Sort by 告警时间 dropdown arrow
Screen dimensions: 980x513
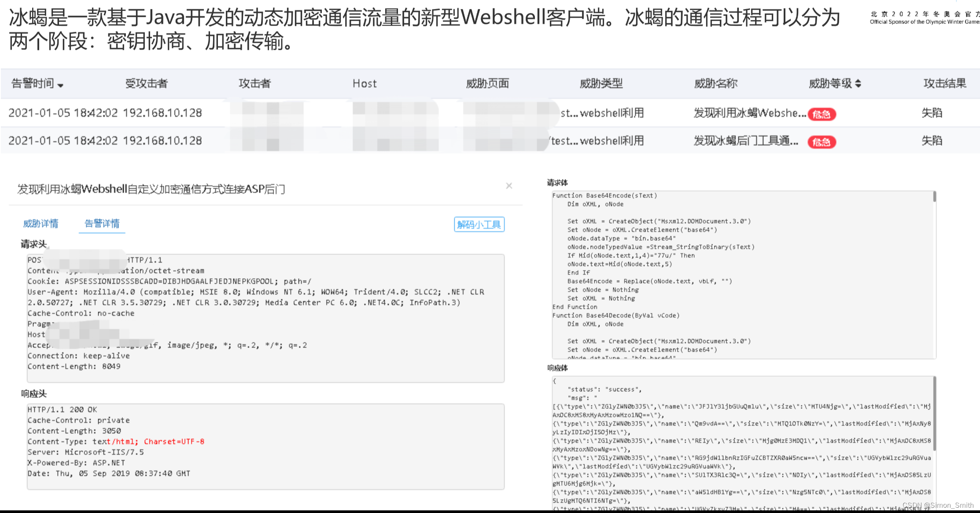tap(60, 85)
